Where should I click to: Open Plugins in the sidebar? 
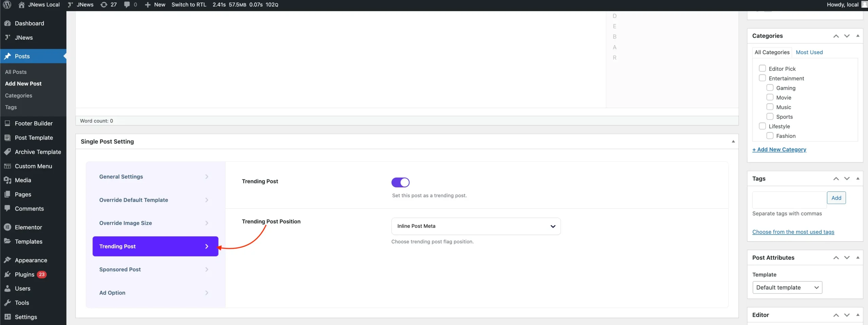[24, 275]
